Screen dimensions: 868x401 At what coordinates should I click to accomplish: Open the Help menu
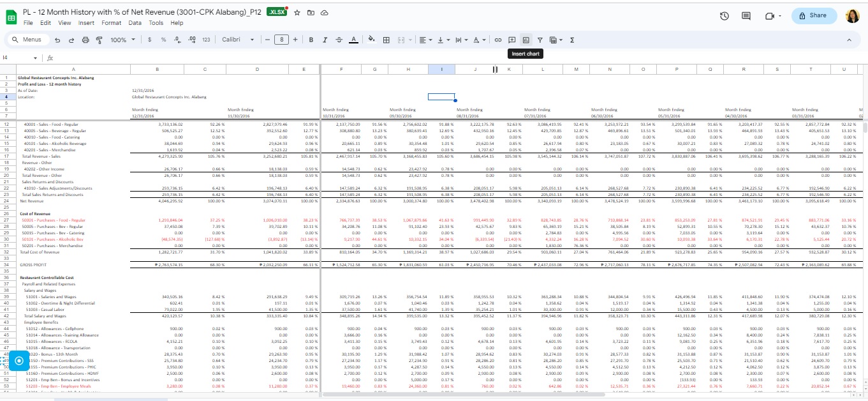[x=177, y=23]
